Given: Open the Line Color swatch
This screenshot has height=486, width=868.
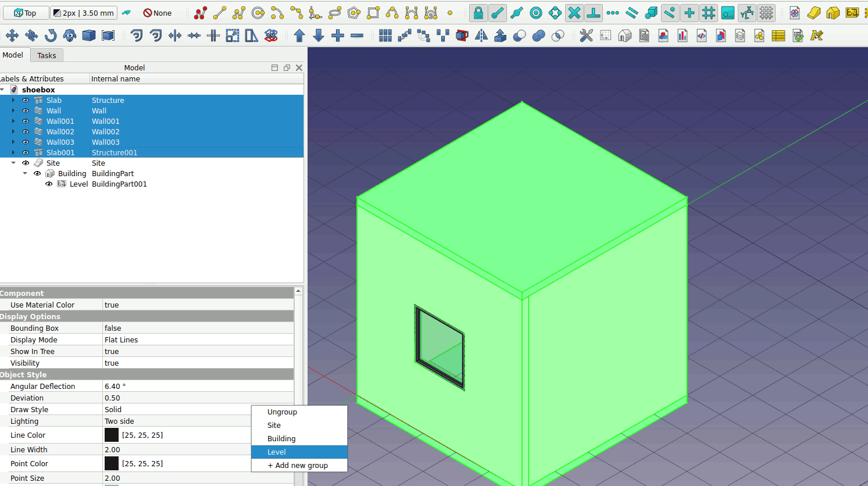Looking at the screenshot, I should coord(112,435).
